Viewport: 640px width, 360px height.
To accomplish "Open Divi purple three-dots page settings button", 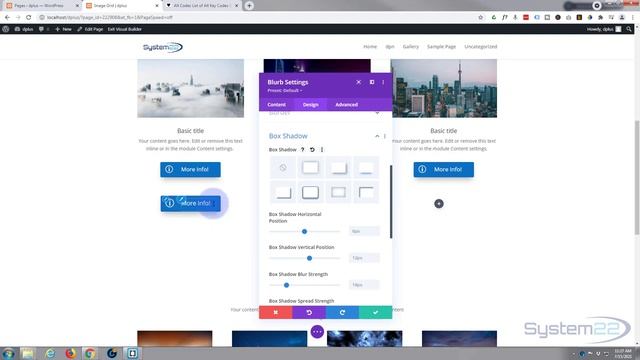I will 317,331.
